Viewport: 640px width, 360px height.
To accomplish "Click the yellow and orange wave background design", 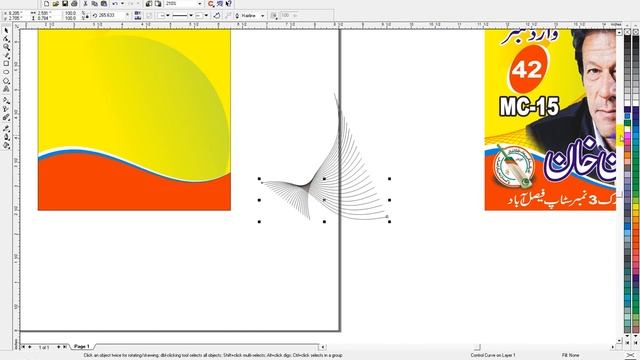I will pyautogui.click(x=134, y=120).
